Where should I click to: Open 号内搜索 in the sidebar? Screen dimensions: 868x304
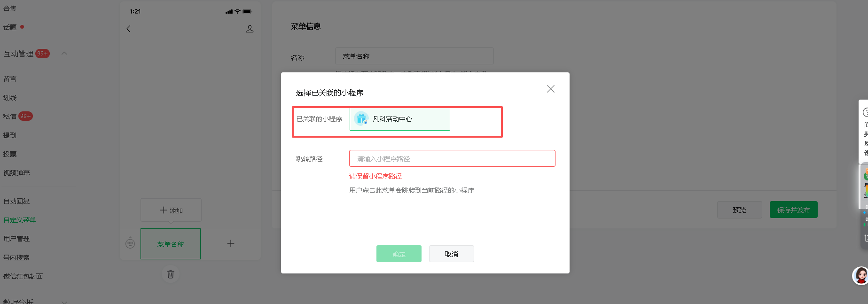click(16, 257)
